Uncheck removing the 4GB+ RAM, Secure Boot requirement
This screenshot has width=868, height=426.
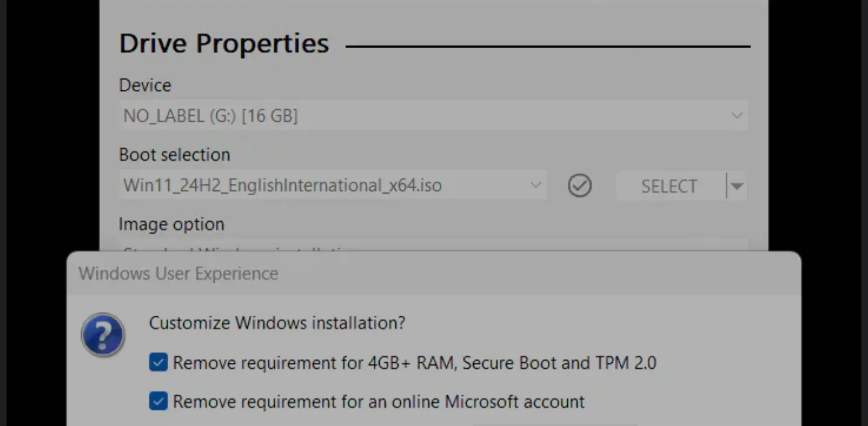click(158, 362)
